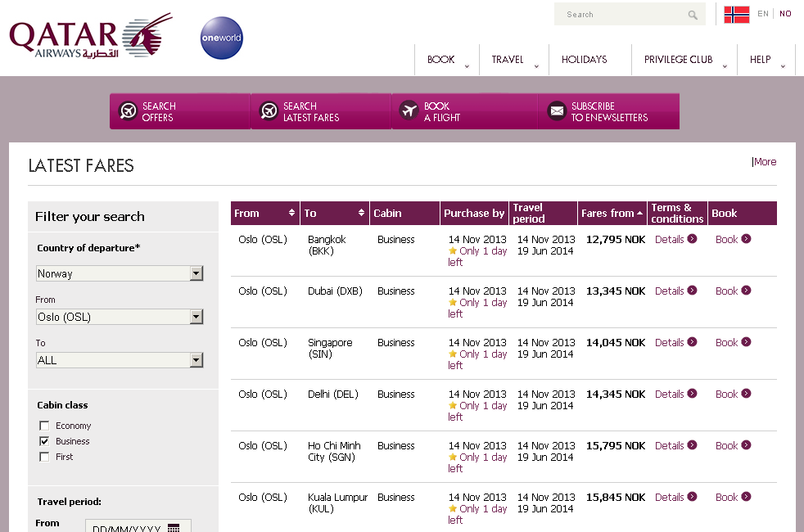Open the From airport dropdown showing Oslo
The width and height of the screenshot is (804, 532).
coord(196,317)
